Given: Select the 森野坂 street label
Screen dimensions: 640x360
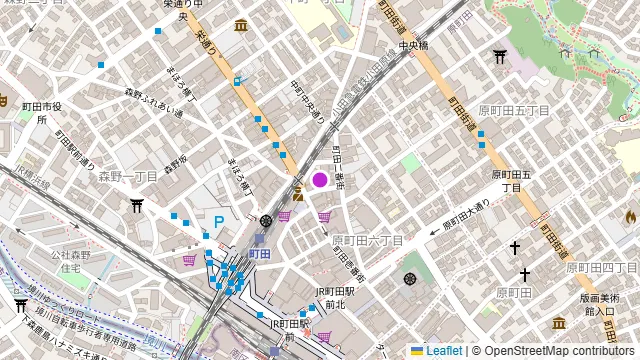Looking at the screenshot, I should (176, 164).
